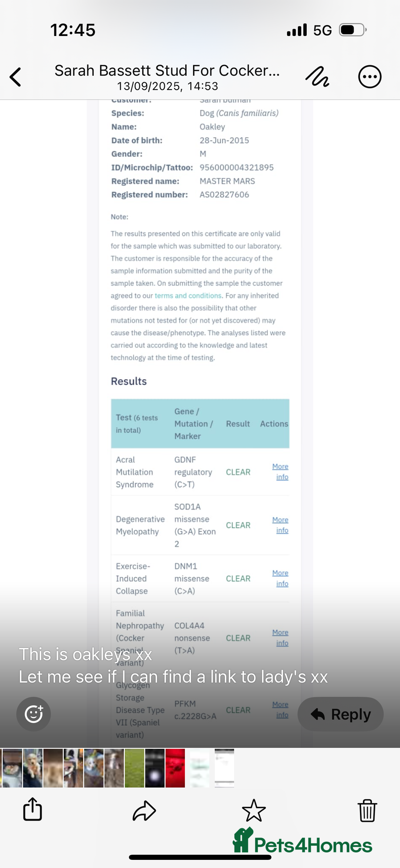Screen dimensions: 400x868
Task: Open More info for Acral Mutilation Syndrome
Action: (x=281, y=472)
